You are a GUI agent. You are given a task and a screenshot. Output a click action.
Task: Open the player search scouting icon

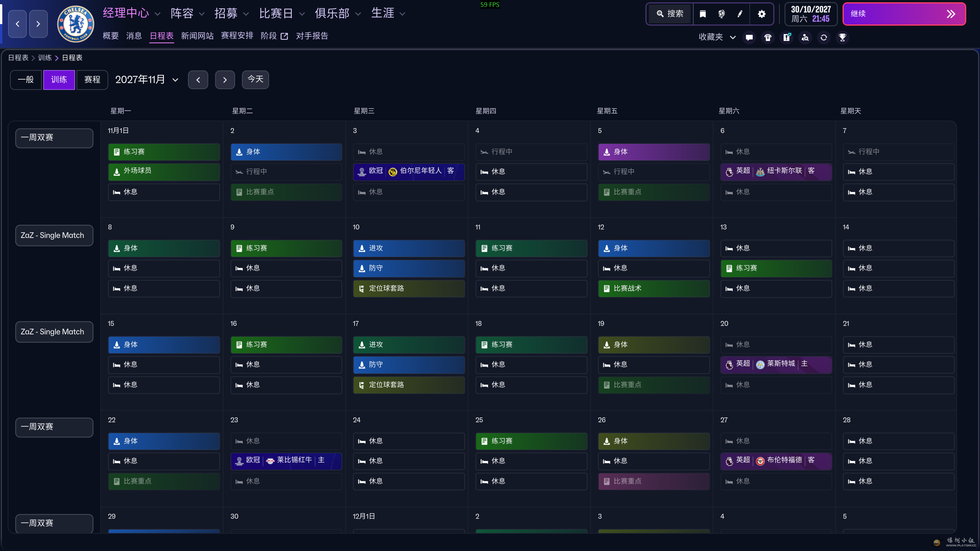pos(805,37)
